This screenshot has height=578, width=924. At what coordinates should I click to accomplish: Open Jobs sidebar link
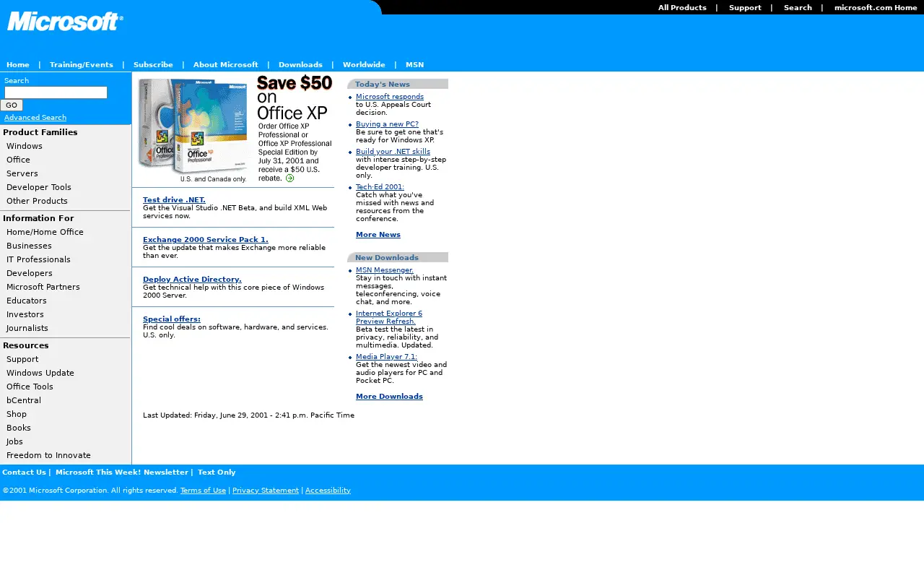pyautogui.click(x=14, y=441)
